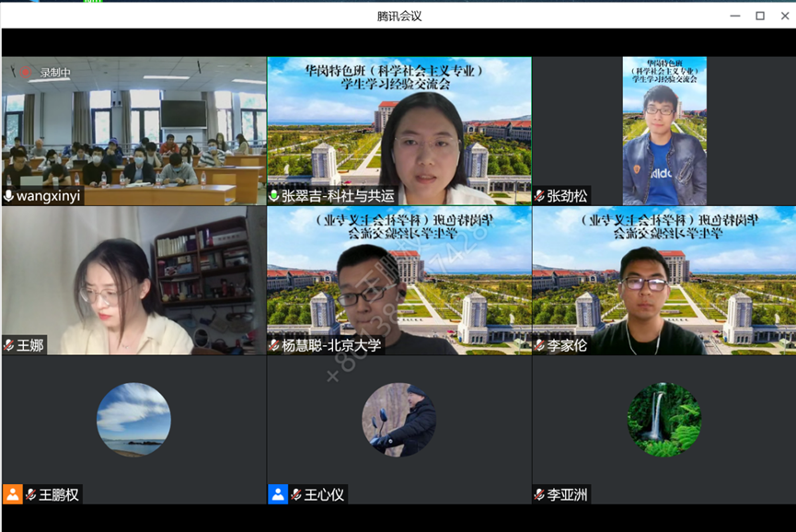The image size is (796, 532).
Task: Click the orange host badge next to 王鹏权
Action: coord(12,494)
